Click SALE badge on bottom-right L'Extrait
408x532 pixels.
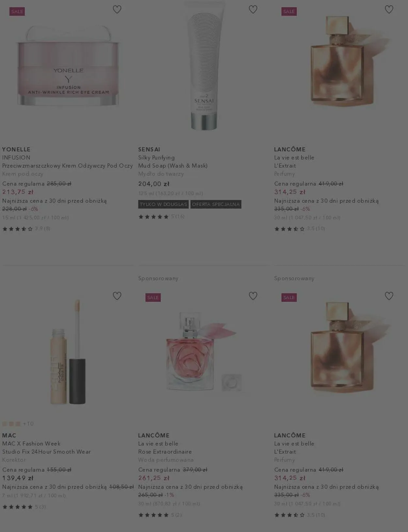[x=289, y=298]
